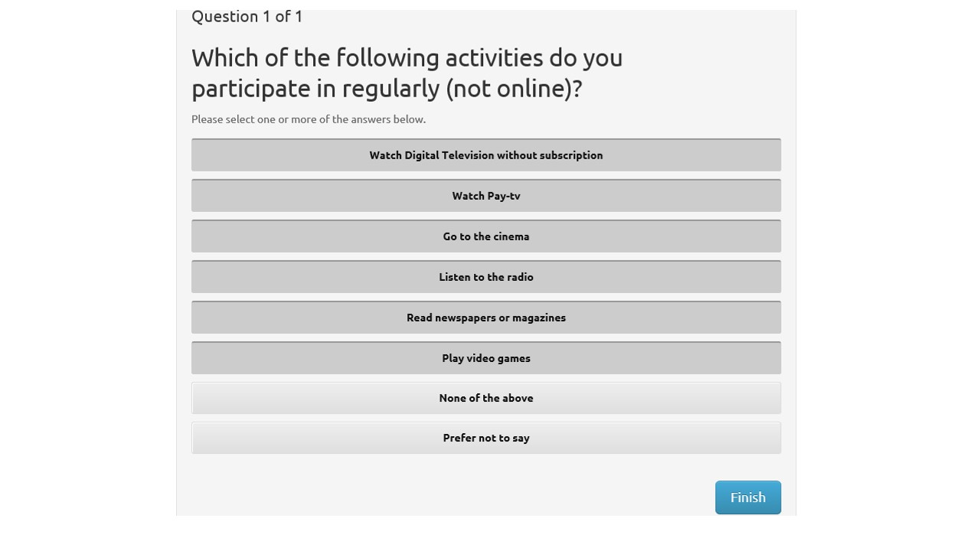980x551 pixels.
Task: Uncheck the Listen to the radio answer
Action: (x=485, y=277)
